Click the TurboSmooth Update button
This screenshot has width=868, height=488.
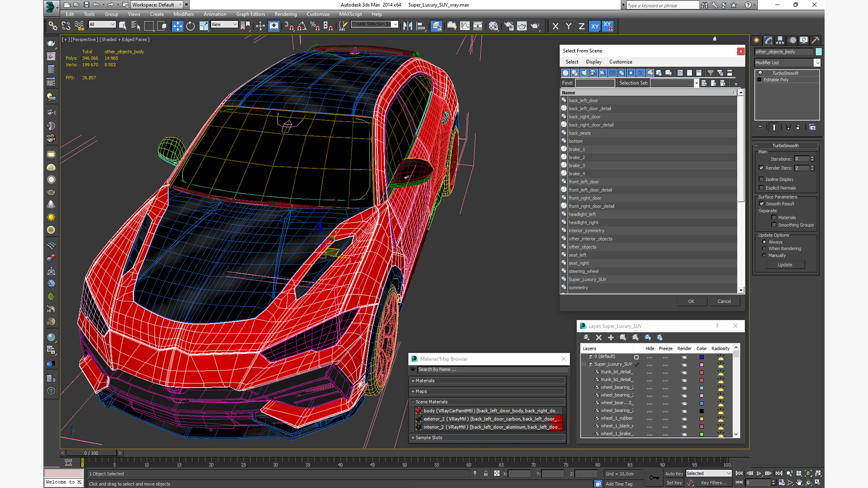click(x=785, y=265)
